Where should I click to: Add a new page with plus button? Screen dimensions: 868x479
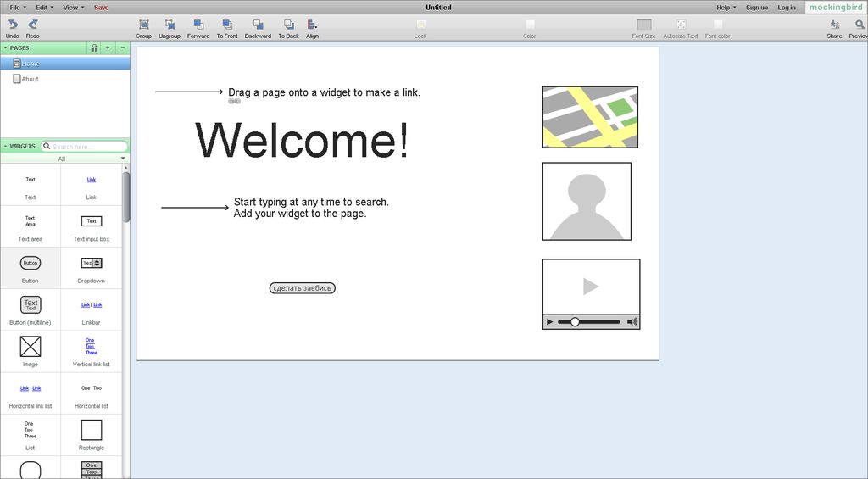(x=108, y=48)
